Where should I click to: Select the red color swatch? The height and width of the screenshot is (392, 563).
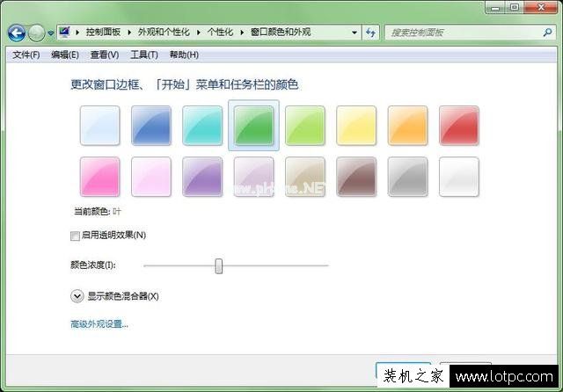point(459,125)
